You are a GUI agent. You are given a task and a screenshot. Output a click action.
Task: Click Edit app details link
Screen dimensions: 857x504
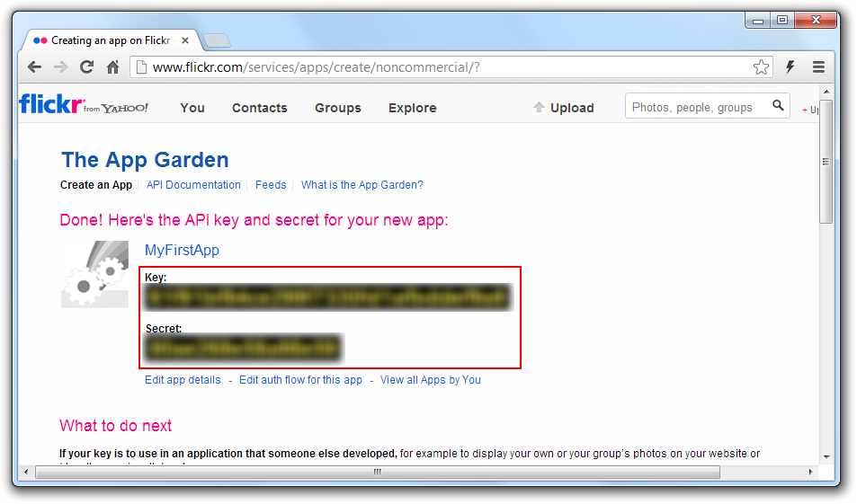pos(183,380)
